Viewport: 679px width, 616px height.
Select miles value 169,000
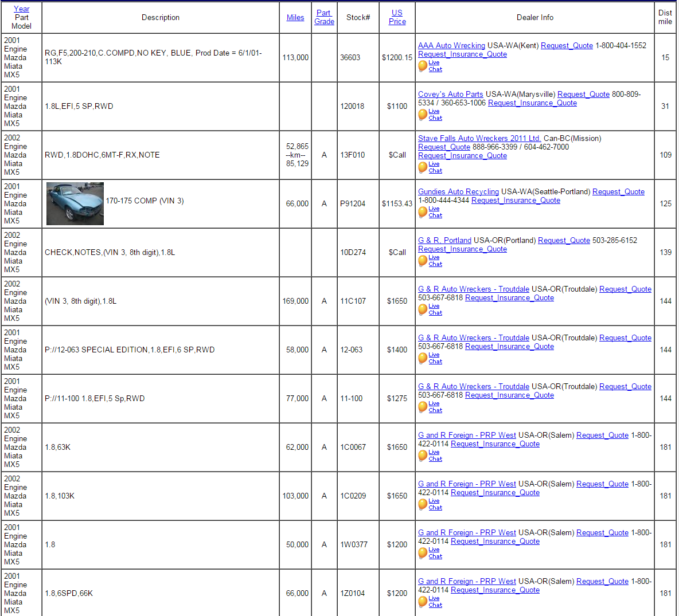tap(295, 301)
